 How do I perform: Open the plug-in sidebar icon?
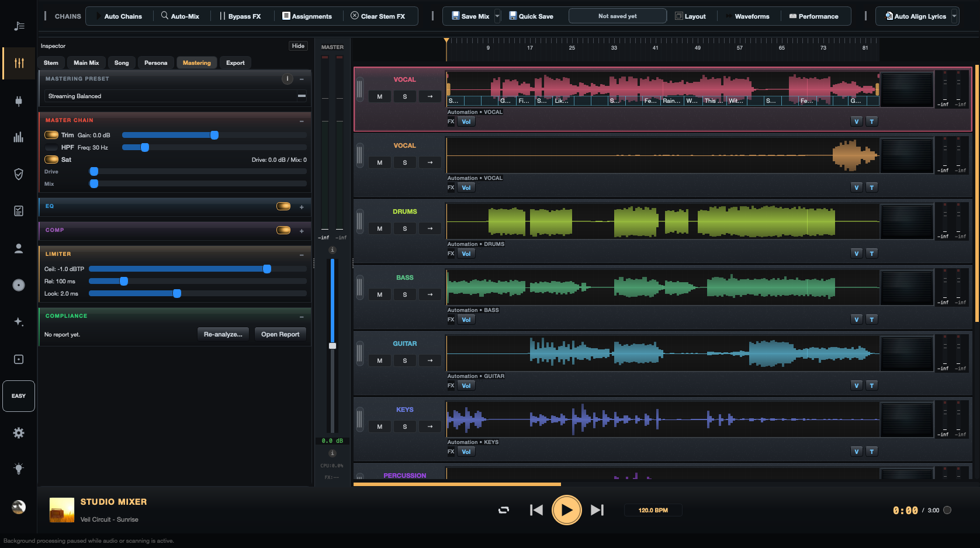click(19, 101)
